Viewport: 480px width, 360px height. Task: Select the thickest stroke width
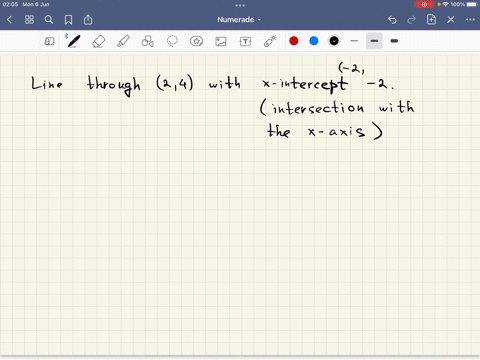(394, 41)
